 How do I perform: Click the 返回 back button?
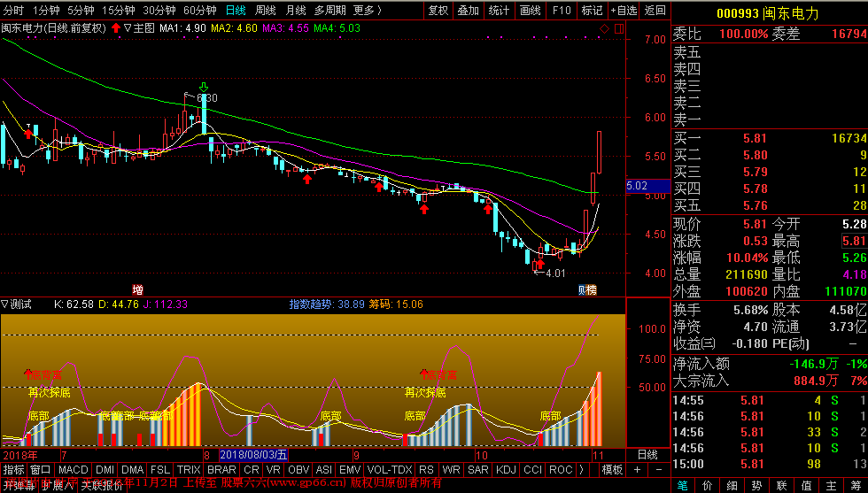click(655, 11)
